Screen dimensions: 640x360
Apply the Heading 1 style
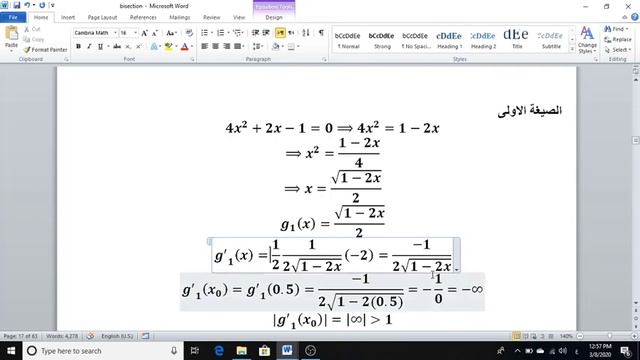pyautogui.click(x=449, y=40)
